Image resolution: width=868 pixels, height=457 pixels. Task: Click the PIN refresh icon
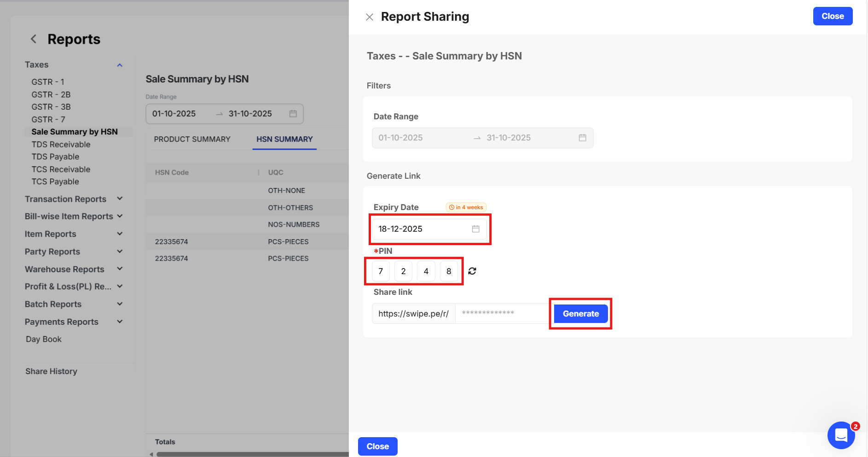coord(472,271)
